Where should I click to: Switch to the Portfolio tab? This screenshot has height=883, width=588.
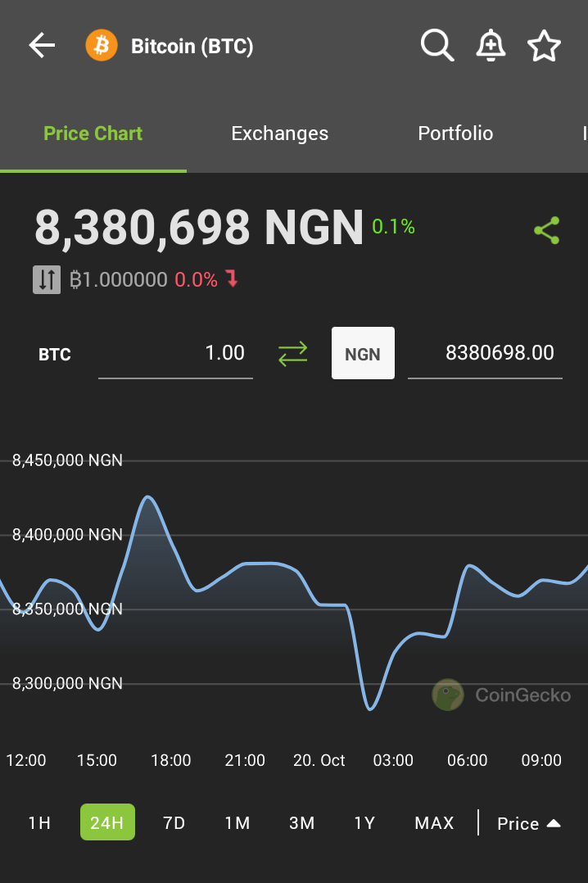tap(455, 134)
